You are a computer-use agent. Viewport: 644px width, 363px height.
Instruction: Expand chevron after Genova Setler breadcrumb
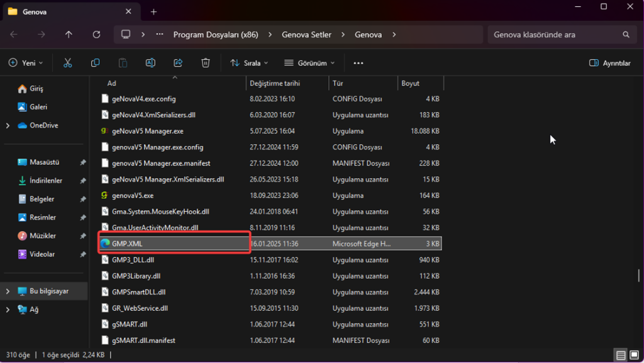[343, 35]
